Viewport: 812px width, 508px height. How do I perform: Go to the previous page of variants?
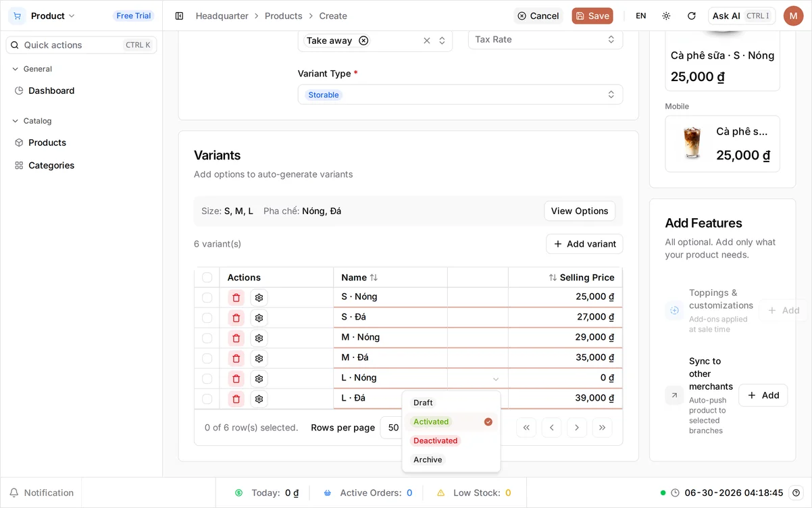tap(551, 428)
